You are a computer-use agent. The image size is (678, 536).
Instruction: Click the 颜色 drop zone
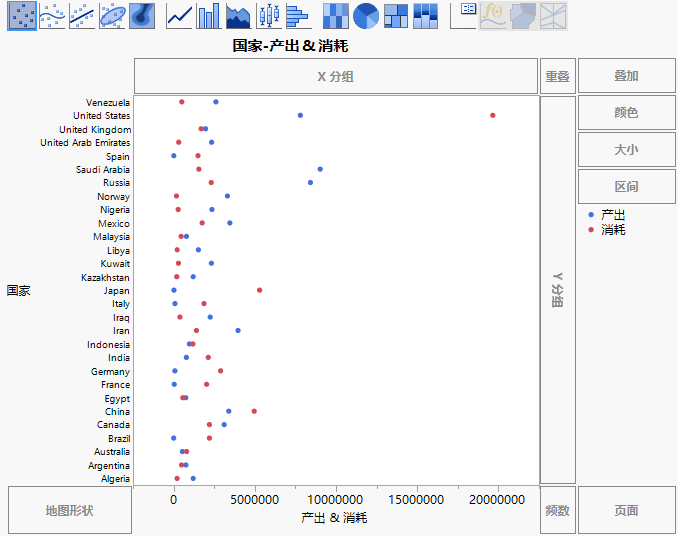coord(626,113)
